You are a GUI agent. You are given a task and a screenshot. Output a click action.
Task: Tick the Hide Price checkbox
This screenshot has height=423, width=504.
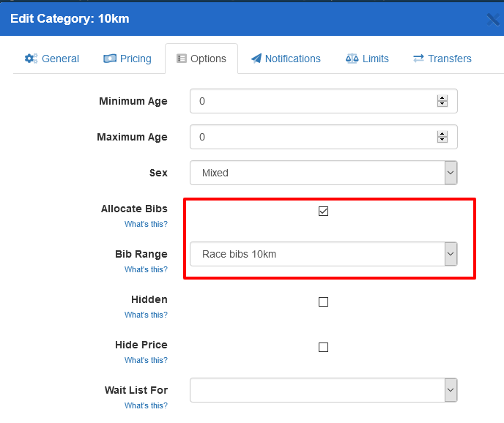tap(323, 347)
